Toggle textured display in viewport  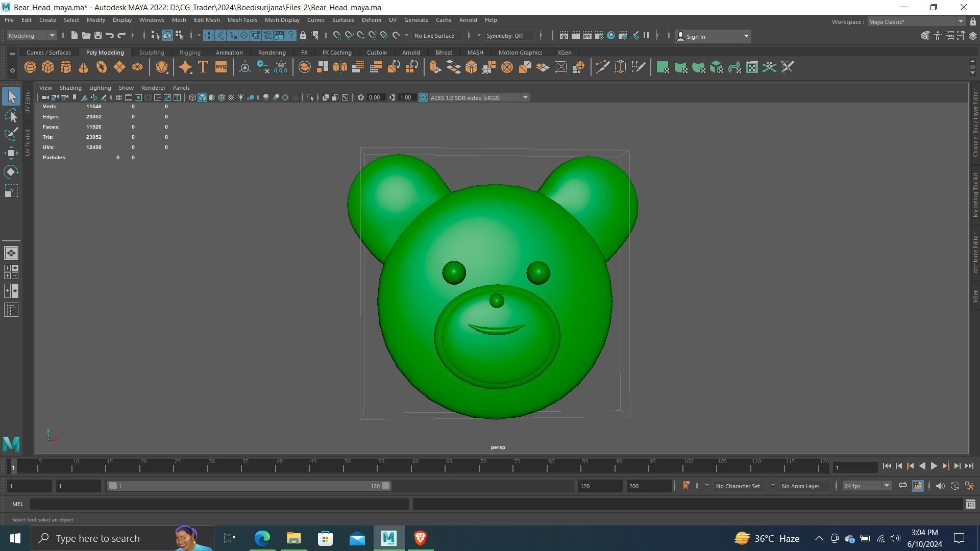231,97
